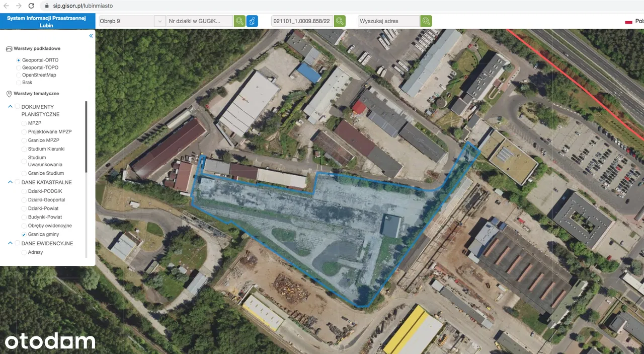644x354 pixels.
Task: Go back with the browser back arrow
Action: 7,6
